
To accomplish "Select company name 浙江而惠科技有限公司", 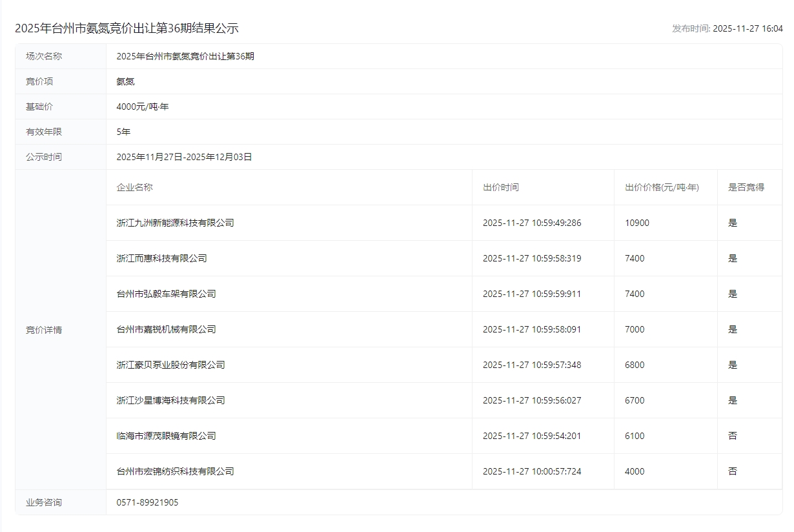I will [161, 258].
